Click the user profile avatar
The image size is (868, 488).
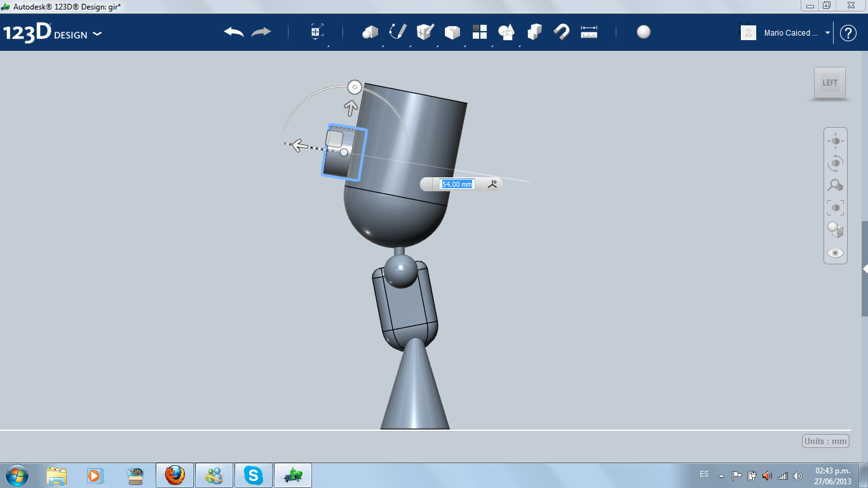[749, 32]
